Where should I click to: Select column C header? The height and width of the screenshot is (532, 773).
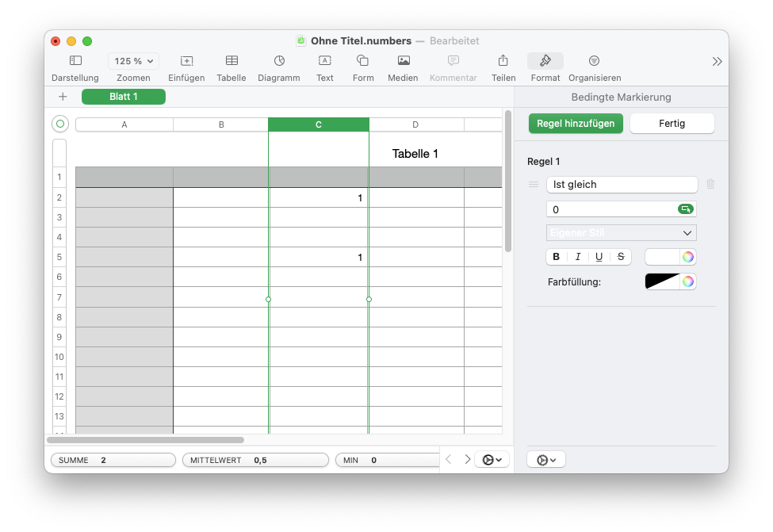pyautogui.click(x=319, y=124)
